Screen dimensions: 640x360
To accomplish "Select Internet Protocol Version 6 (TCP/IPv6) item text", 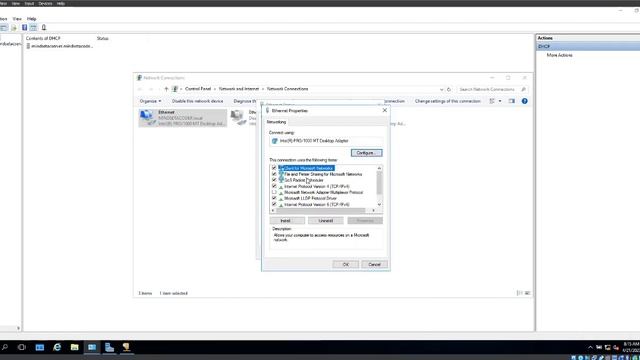I will 317,204.
